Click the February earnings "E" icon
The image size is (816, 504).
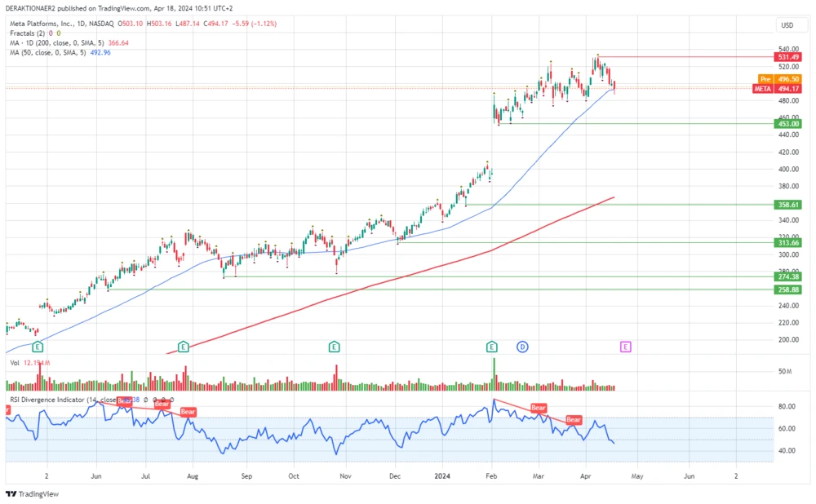point(491,347)
